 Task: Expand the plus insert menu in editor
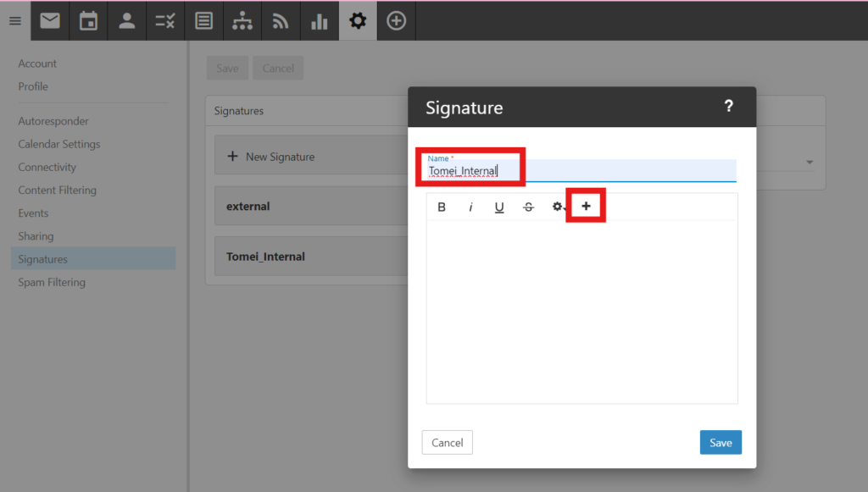tap(586, 207)
